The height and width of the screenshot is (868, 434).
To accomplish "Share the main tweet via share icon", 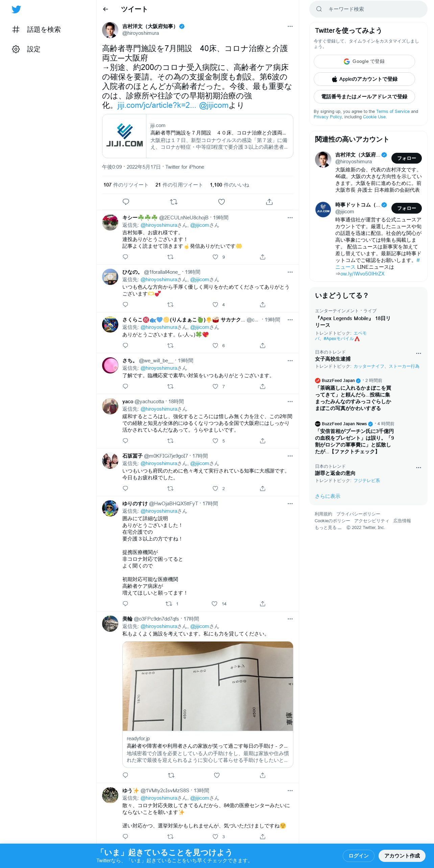I will point(269,202).
